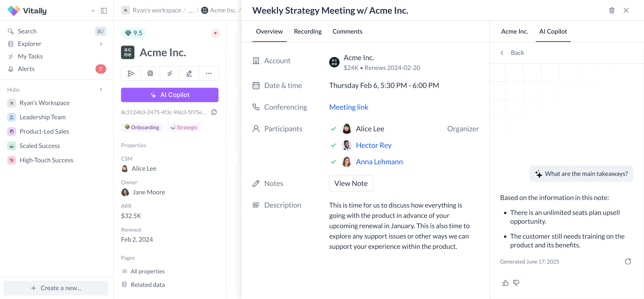Give thumbs up on Copilot answer
The height and width of the screenshot is (299, 644).
[x=505, y=283]
